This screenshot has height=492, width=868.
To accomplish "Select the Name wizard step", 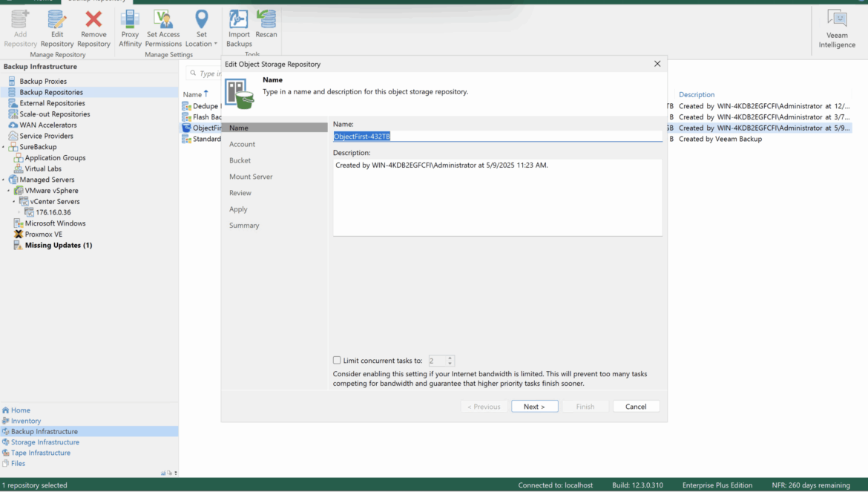I will [x=275, y=128].
